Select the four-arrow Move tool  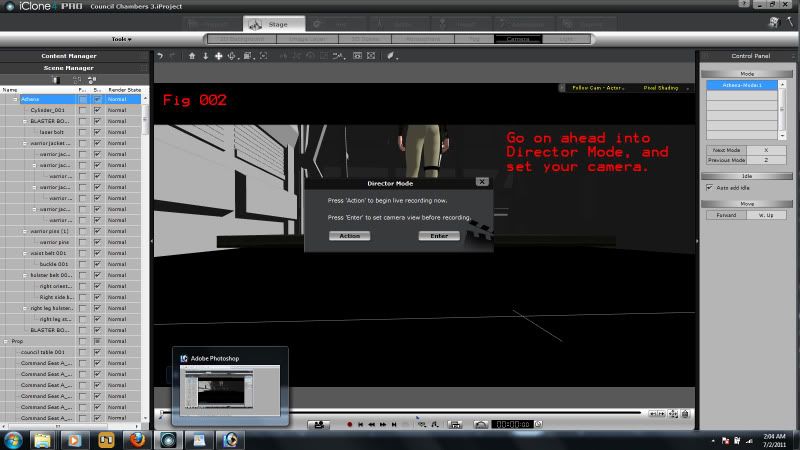218,56
